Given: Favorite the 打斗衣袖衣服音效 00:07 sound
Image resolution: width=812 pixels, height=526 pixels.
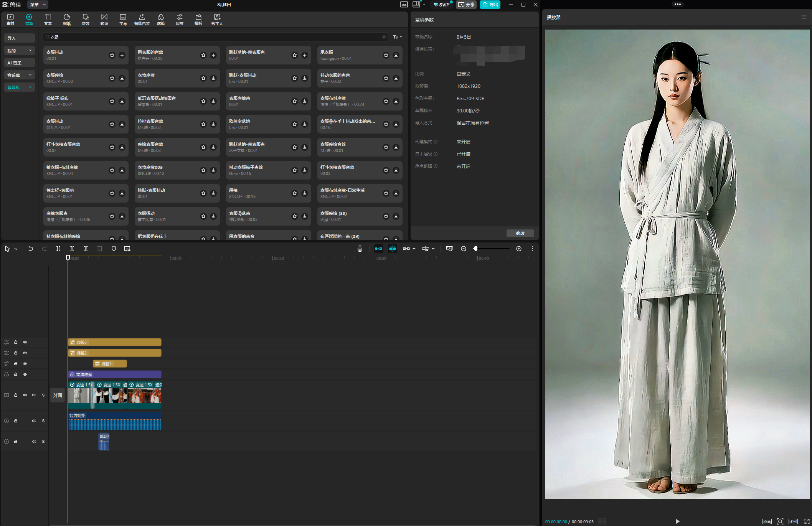Looking at the screenshot, I should point(112,147).
